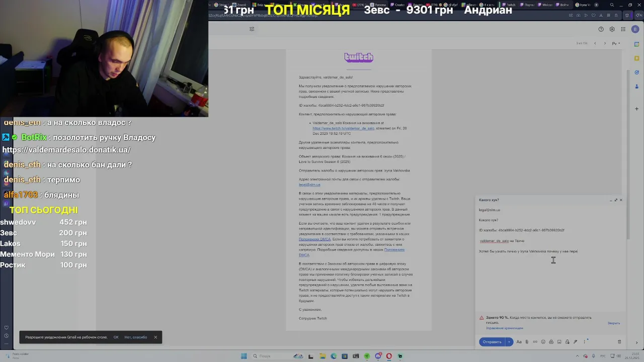The image size is (644, 362).
Task: Click OK on Gmail notifications prompt
Action: coord(116,337)
